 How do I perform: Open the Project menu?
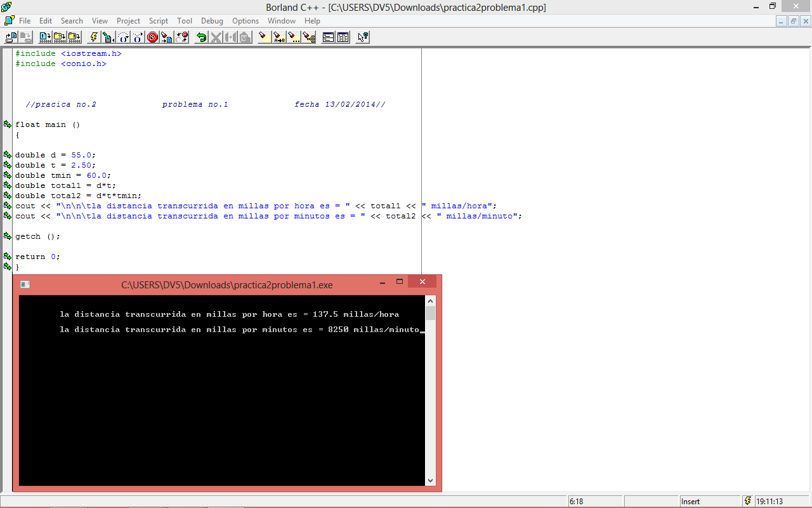click(x=128, y=20)
